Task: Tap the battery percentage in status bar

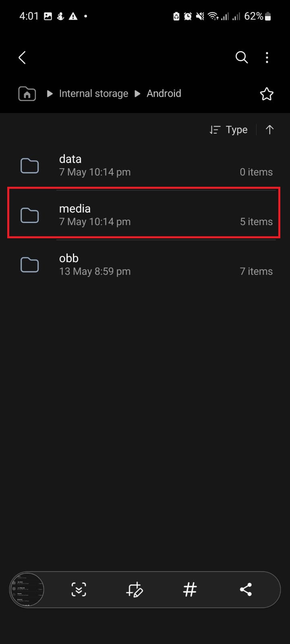Action: pos(253,16)
